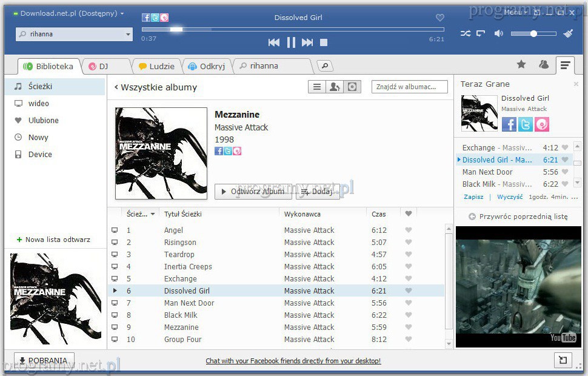Click the stop playback button
This screenshot has width=588, height=376.
pyautogui.click(x=324, y=42)
